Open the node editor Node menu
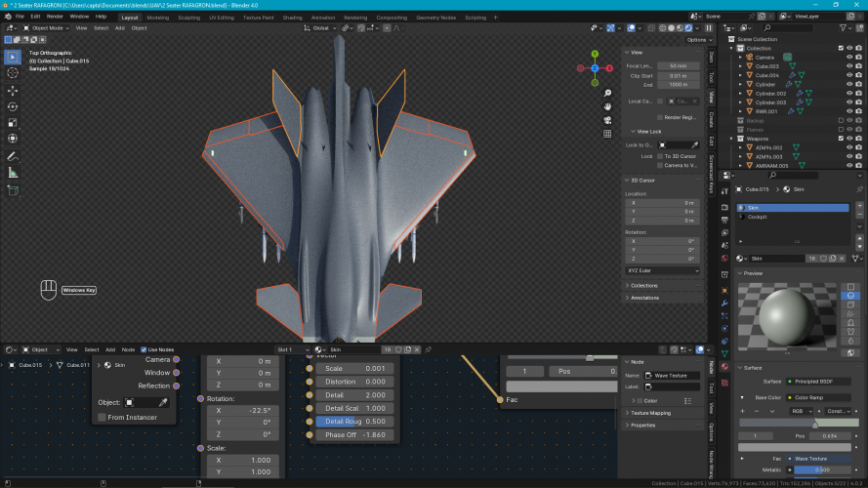 128,349
